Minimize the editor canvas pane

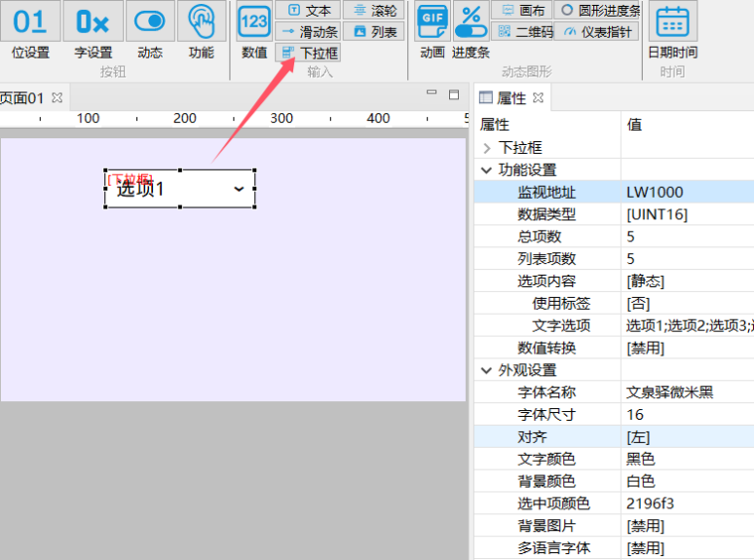pyautogui.click(x=432, y=93)
